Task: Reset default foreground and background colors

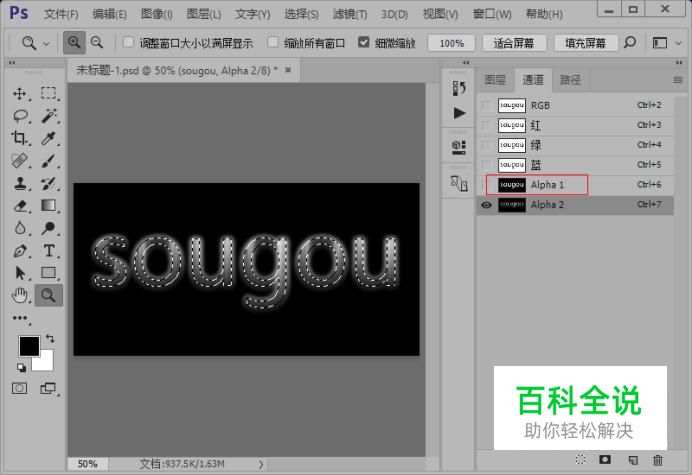Action: pos(21,367)
